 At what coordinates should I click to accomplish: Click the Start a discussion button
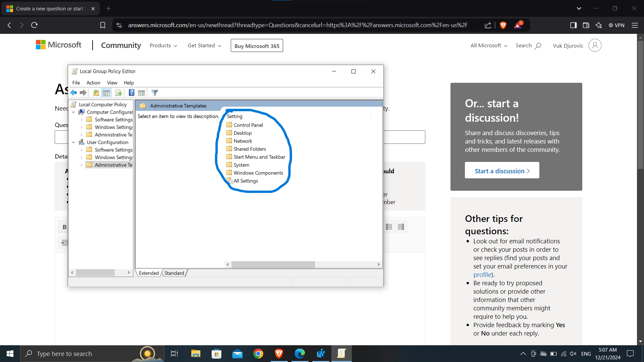pos(502,170)
